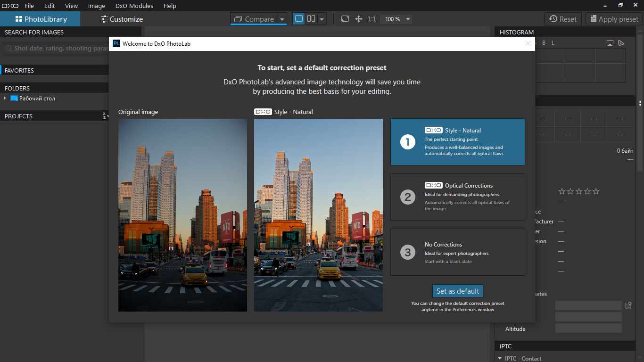Switch to the Customize tab

coord(122,19)
